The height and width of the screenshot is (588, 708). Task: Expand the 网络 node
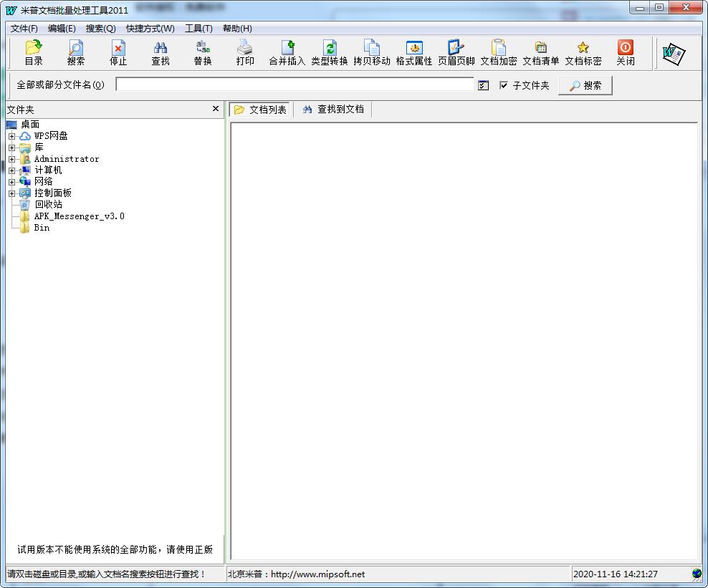pyautogui.click(x=11, y=182)
